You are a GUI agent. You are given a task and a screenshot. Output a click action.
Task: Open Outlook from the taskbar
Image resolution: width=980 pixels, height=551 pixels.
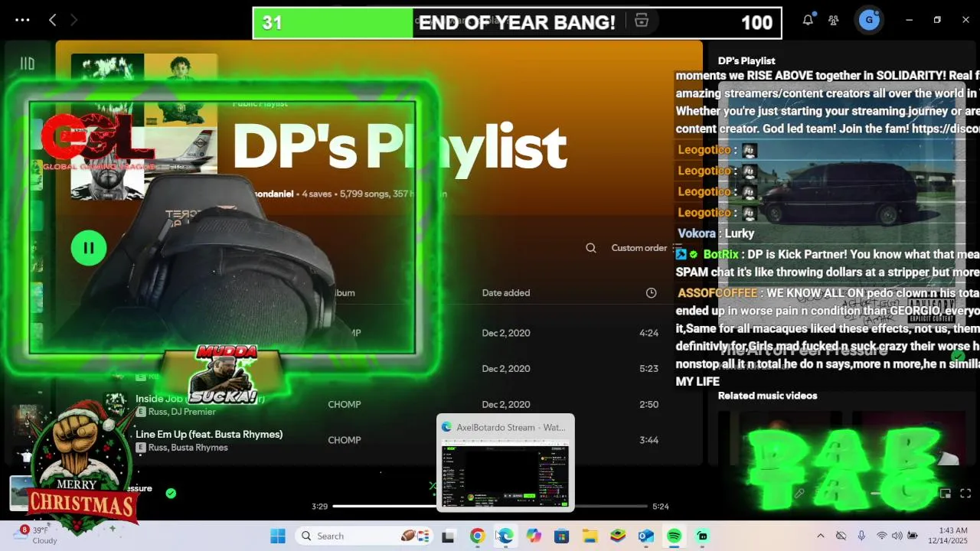(x=646, y=536)
